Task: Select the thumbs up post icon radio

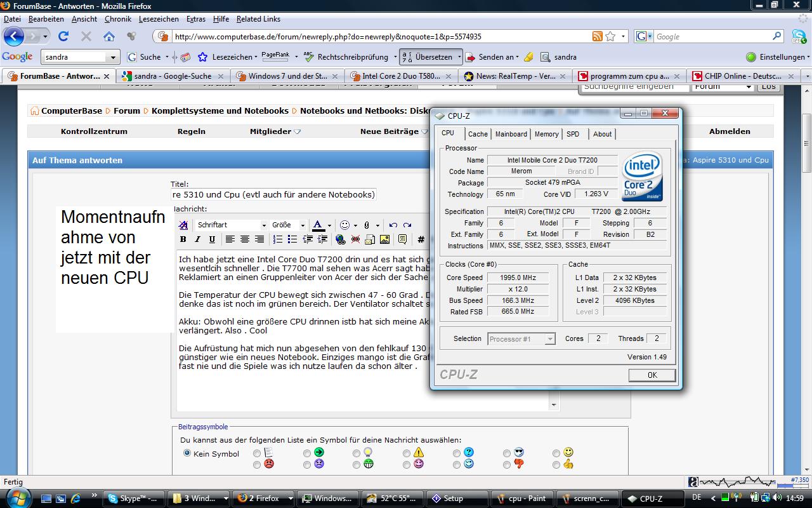Action: [x=556, y=465]
